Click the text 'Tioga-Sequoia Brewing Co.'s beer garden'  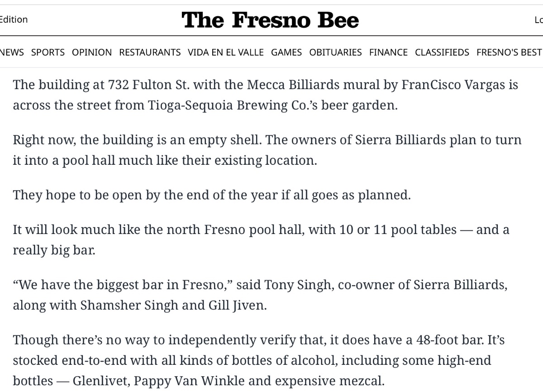(272, 105)
